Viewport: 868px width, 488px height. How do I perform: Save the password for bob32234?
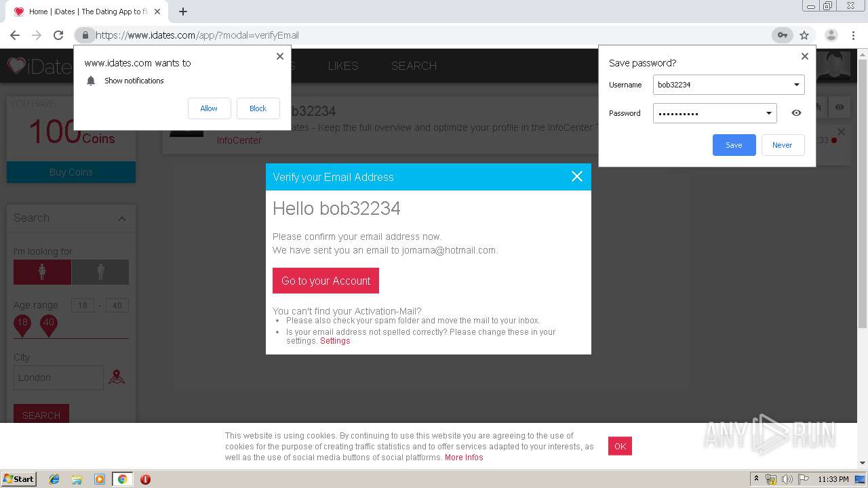tap(734, 145)
